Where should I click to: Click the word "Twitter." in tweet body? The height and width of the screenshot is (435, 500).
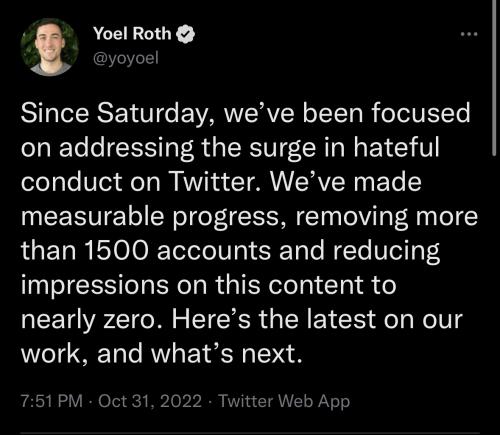click(x=217, y=182)
